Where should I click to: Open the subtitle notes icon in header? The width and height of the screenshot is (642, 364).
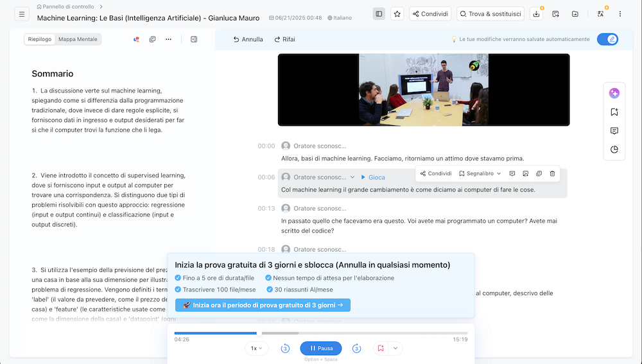(555, 14)
